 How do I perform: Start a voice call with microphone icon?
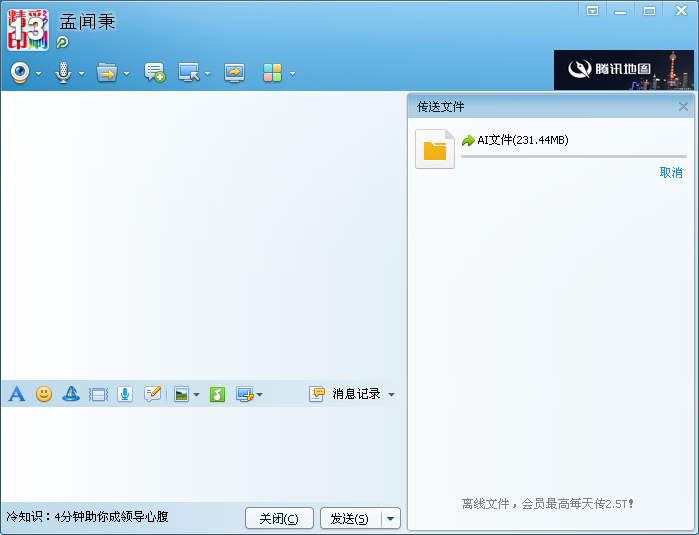(63, 73)
